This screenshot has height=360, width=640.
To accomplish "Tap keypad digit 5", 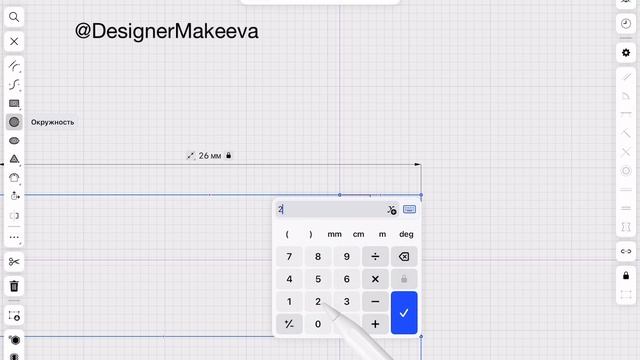I will pyautogui.click(x=318, y=279).
